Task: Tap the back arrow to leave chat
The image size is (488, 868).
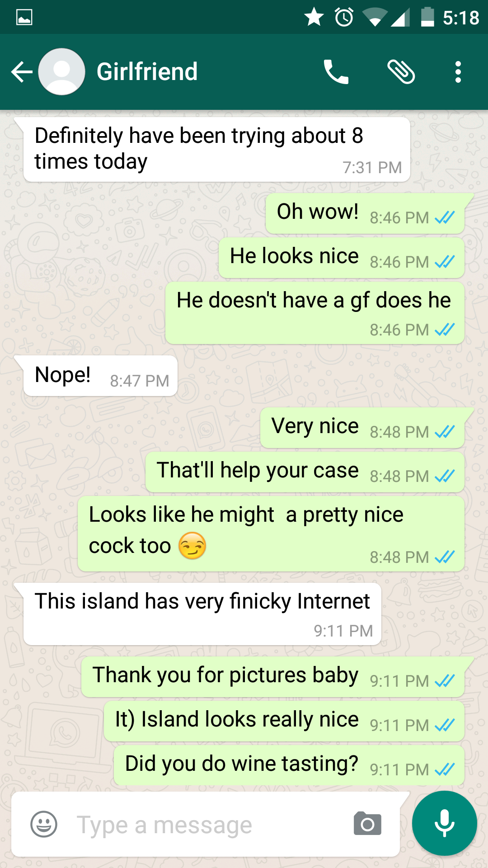Action: point(22,72)
